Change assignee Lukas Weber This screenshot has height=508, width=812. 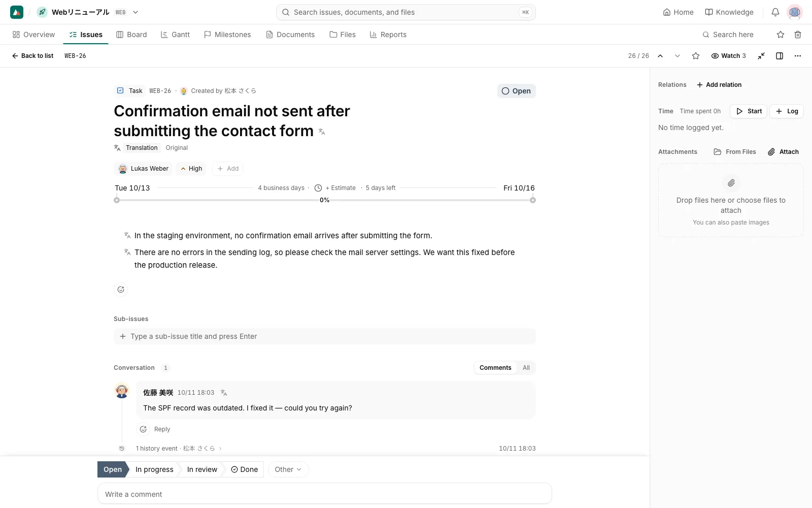click(x=143, y=169)
